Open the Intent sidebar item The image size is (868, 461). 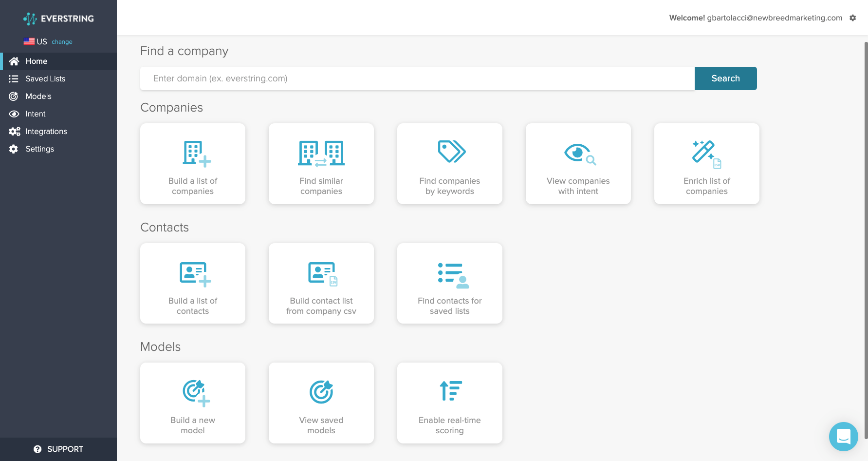coord(36,114)
